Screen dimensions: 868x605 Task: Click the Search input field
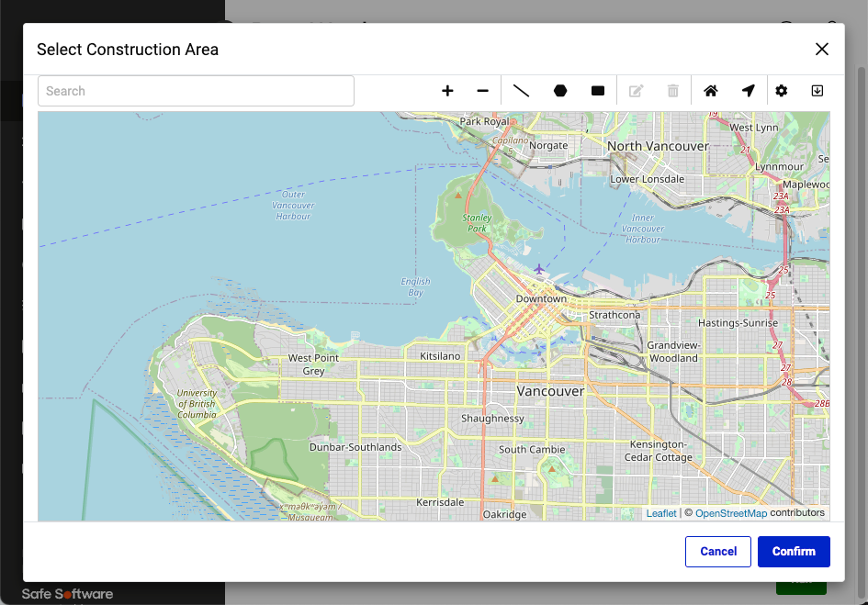coord(196,91)
